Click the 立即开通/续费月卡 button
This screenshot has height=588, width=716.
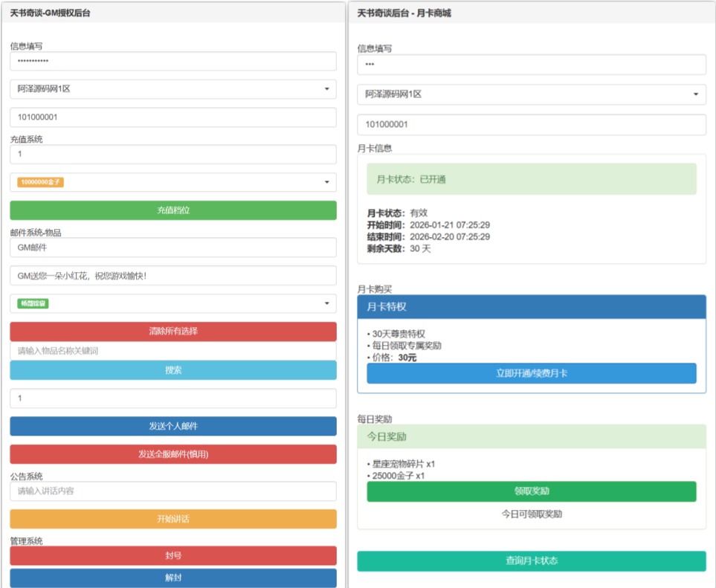pyautogui.click(x=531, y=373)
